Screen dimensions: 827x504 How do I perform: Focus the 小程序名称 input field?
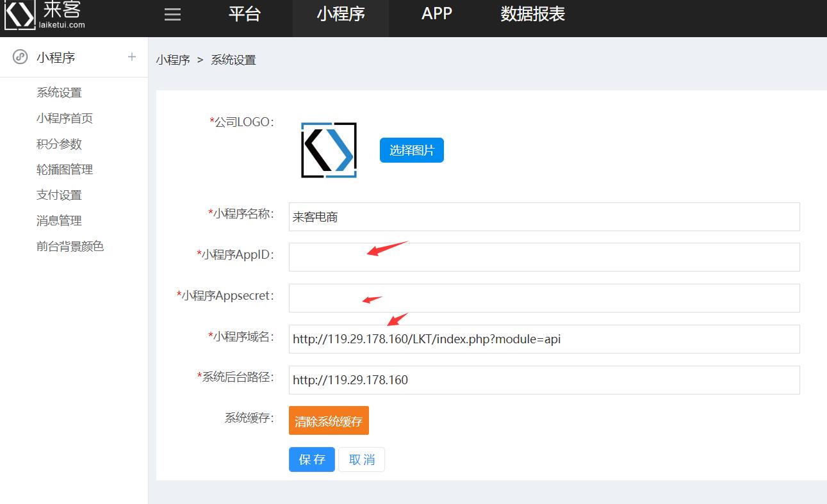(x=545, y=216)
